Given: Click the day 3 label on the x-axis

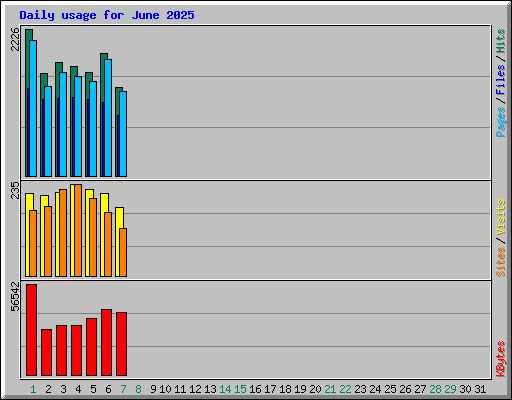Looking at the screenshot, I should [x=63, y=389].
